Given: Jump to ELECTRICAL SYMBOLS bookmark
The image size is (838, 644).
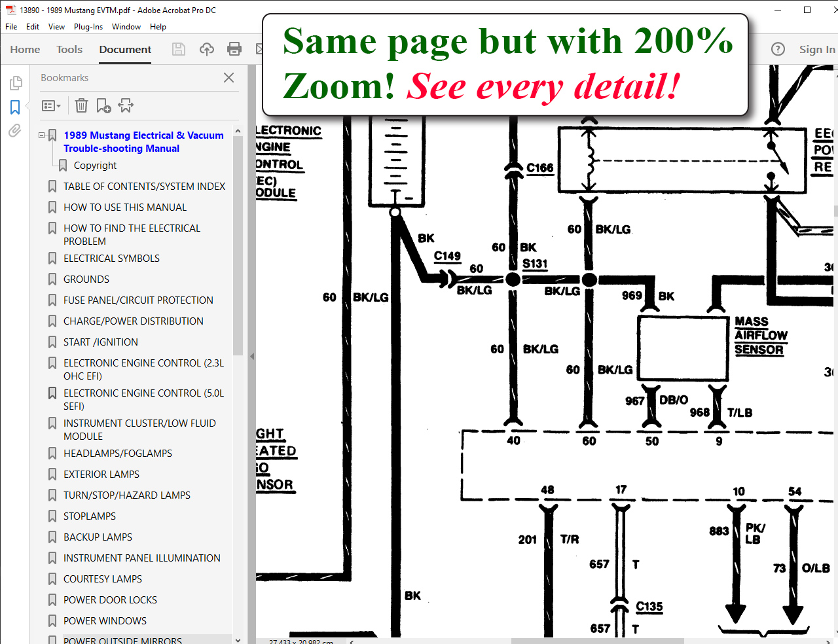Looking at the screenshot, I should 111,259.
